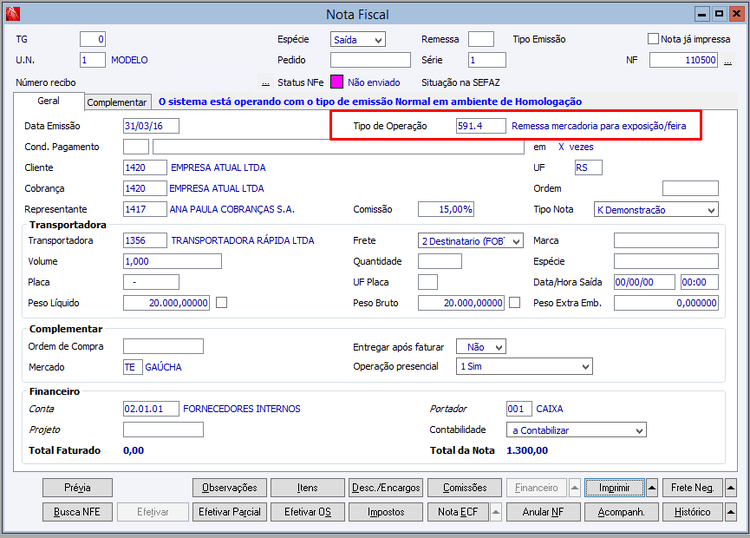
Task: Click the Prévia button
Action: 77,488
